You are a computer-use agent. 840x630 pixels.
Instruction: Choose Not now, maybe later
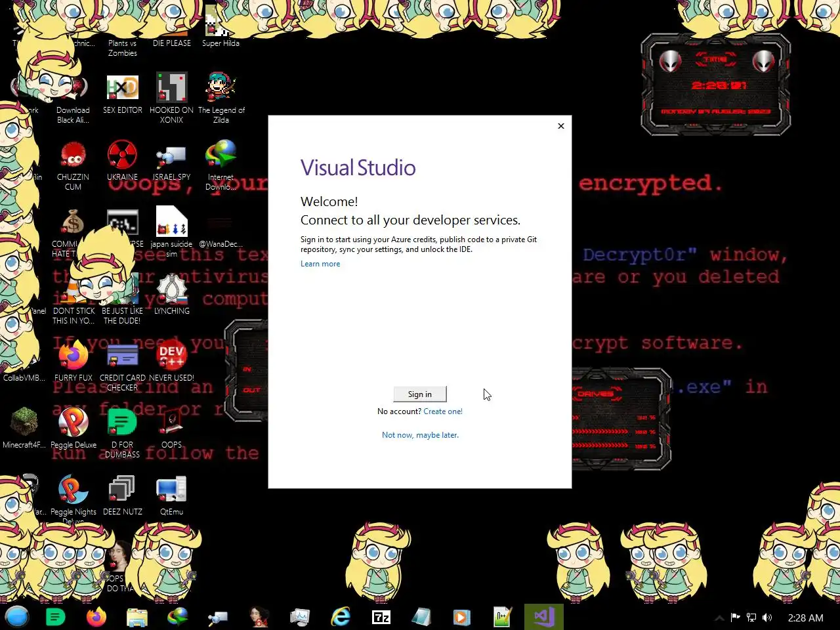tap(420, 435)
